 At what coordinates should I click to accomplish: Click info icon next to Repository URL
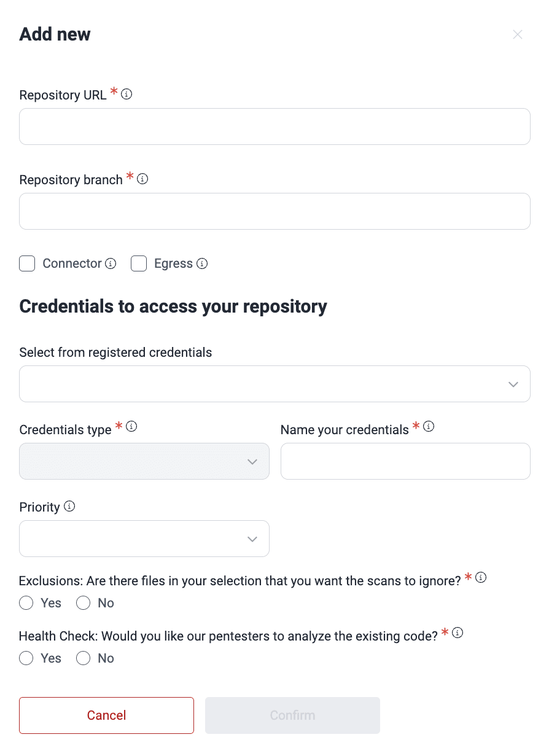[127, 94]
